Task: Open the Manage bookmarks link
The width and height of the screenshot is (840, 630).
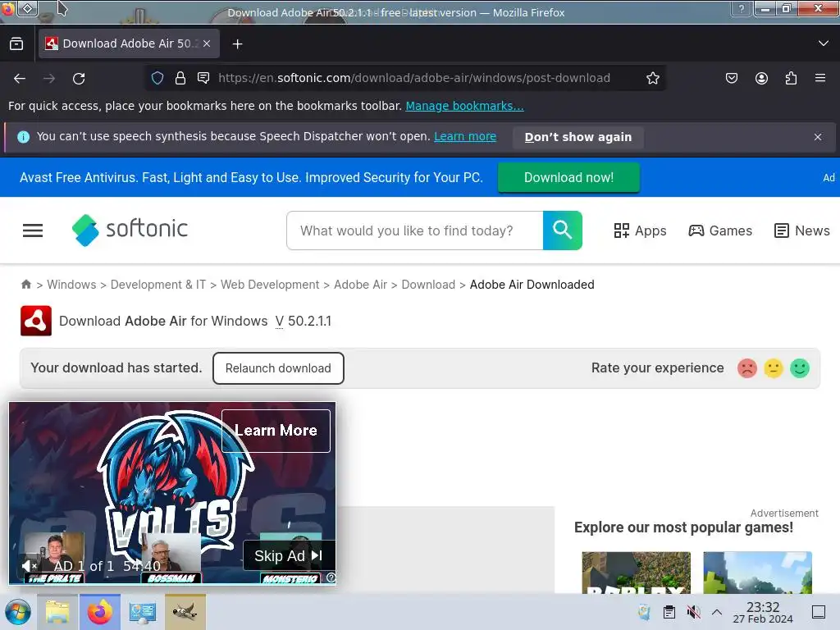Action: [x=464, y=106]
